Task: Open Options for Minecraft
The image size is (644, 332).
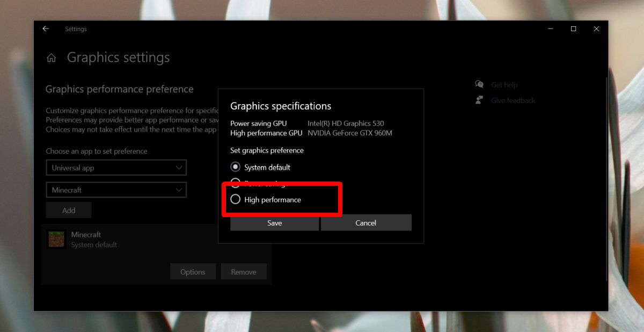Action: [193, 271]
